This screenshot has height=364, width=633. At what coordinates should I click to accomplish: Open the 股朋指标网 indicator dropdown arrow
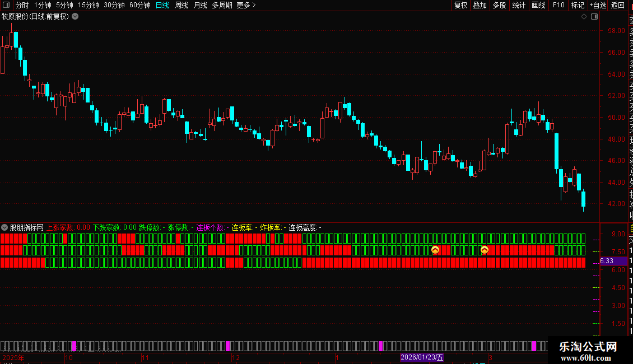tap(4, 227)
